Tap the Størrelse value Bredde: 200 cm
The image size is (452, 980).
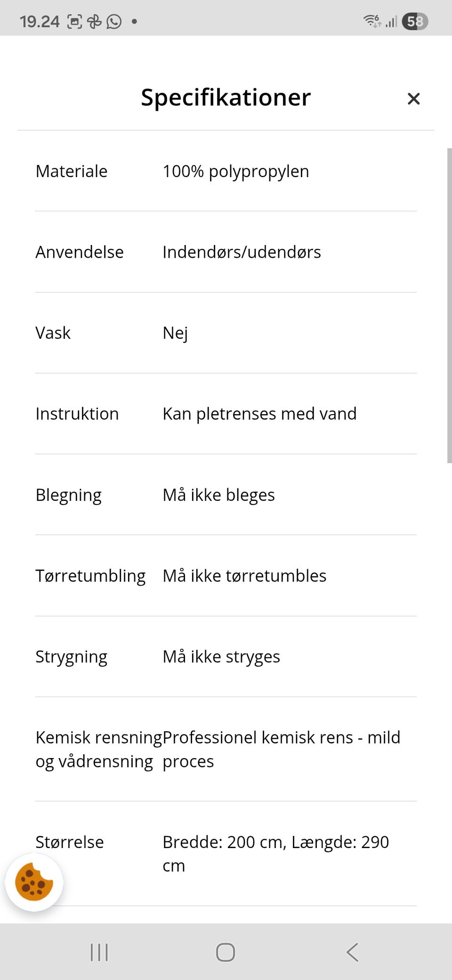223,842
